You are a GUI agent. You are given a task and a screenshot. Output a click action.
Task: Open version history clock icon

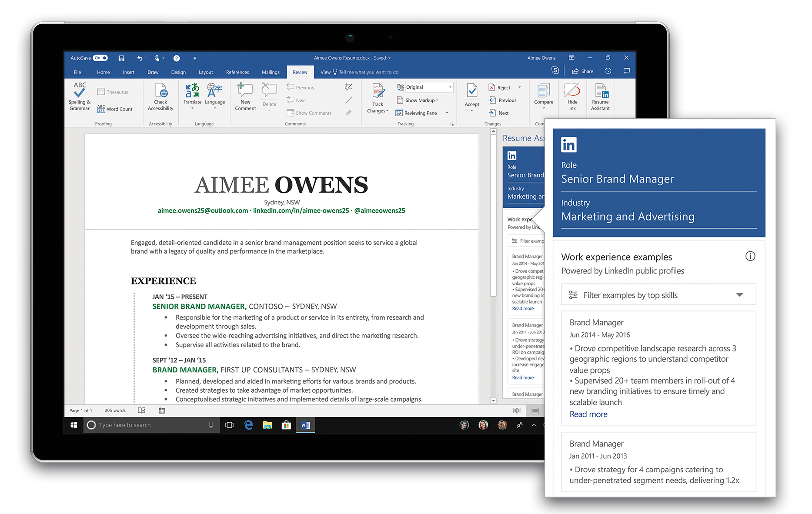608,71
